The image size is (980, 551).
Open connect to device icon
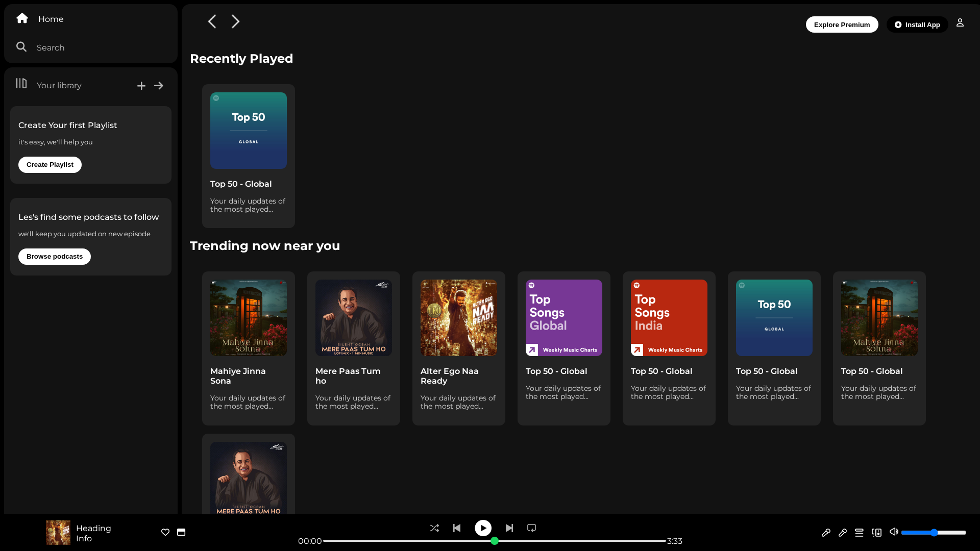pos(876,532)
